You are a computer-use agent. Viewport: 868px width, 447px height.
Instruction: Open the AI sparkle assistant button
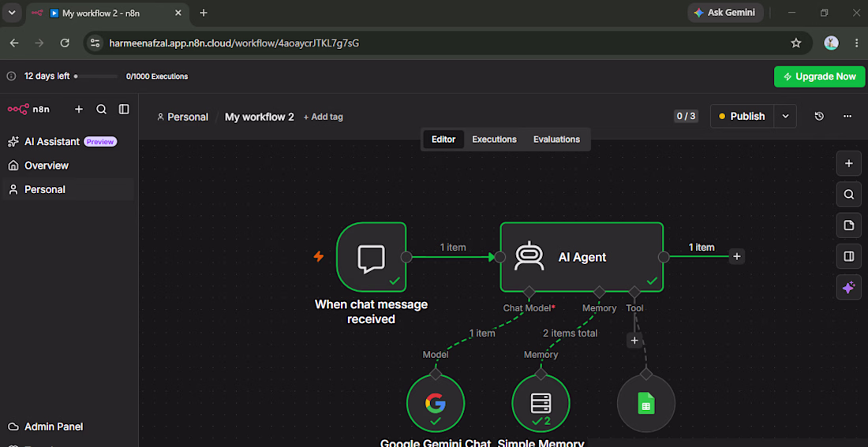pos(848,287)
